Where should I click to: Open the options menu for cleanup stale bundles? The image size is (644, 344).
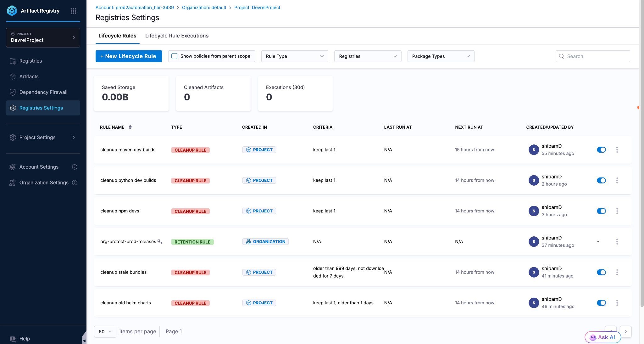coord(617,272)
